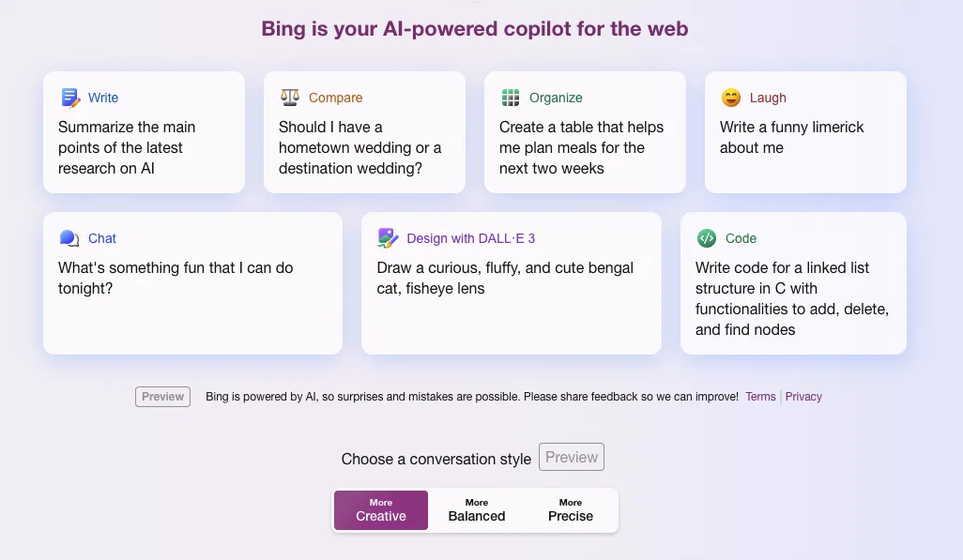The image size is (963, 560).
Task: Click the Design with DALL·E 3 icon
Action: tap(388, 238)
